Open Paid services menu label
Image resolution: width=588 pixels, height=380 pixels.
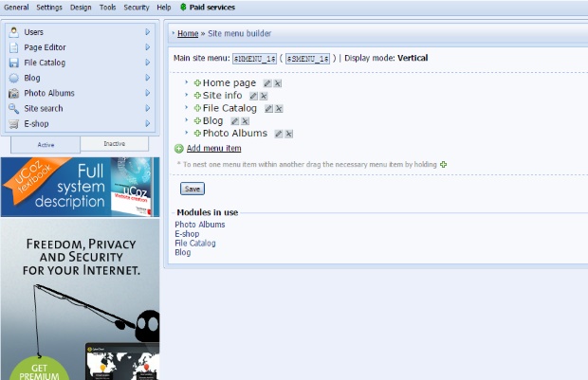pyautogui.click(x=212, y=8)
